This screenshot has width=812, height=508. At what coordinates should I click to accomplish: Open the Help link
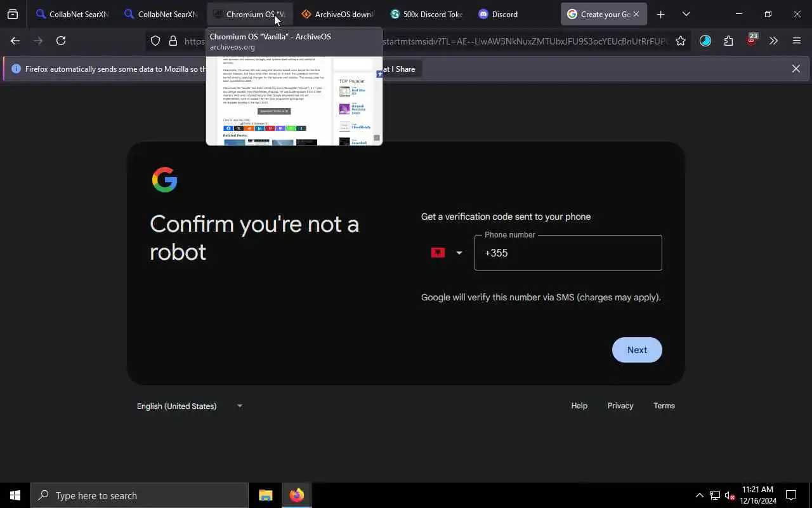pyautogui.click(x=579, y=406)
